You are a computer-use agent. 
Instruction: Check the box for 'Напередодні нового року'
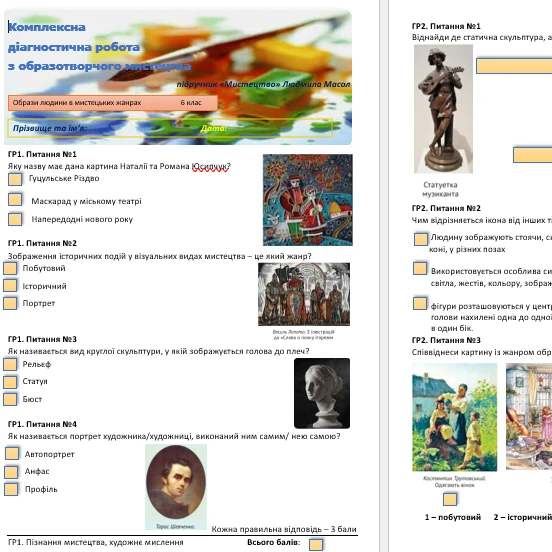click(15, 219)
